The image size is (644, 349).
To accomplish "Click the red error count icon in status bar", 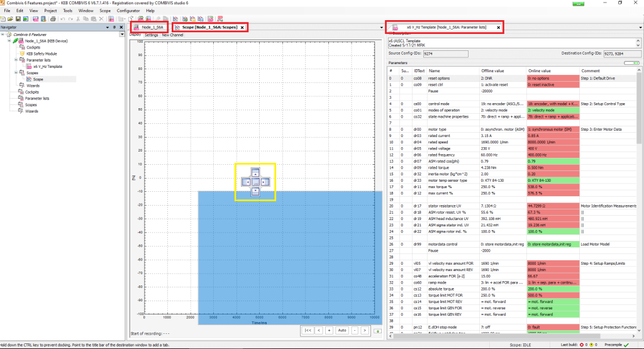I will click(582, 345).
